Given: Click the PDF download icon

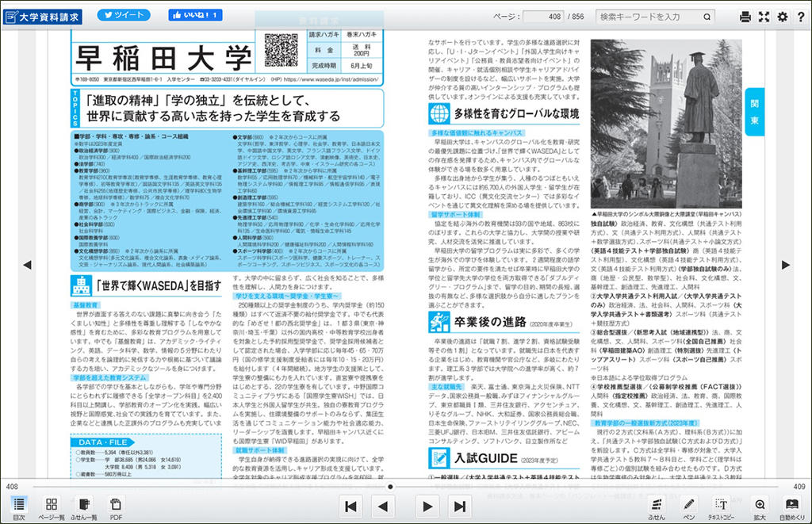Looking at the screenshot, I should [x=116, y=507].
